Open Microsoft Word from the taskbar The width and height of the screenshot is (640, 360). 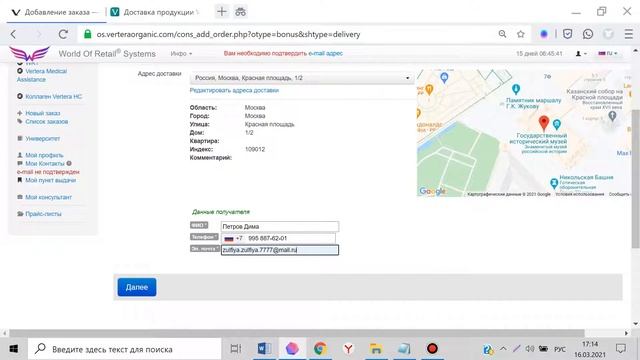point(264,349)
